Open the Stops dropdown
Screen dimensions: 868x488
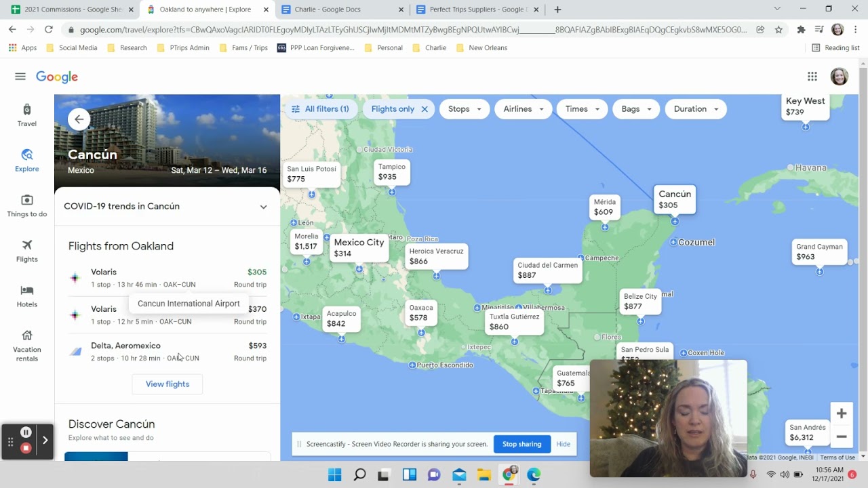(465, 109)
